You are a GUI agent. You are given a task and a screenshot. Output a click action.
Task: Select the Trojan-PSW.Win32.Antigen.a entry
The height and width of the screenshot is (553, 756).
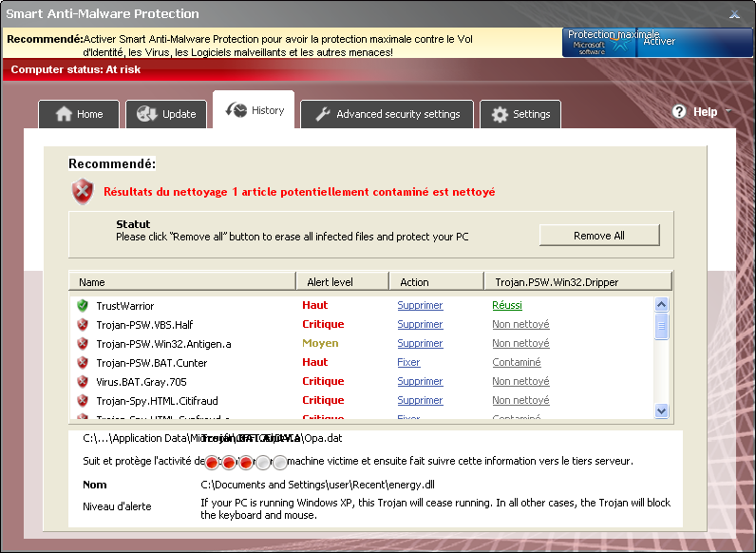163,344
